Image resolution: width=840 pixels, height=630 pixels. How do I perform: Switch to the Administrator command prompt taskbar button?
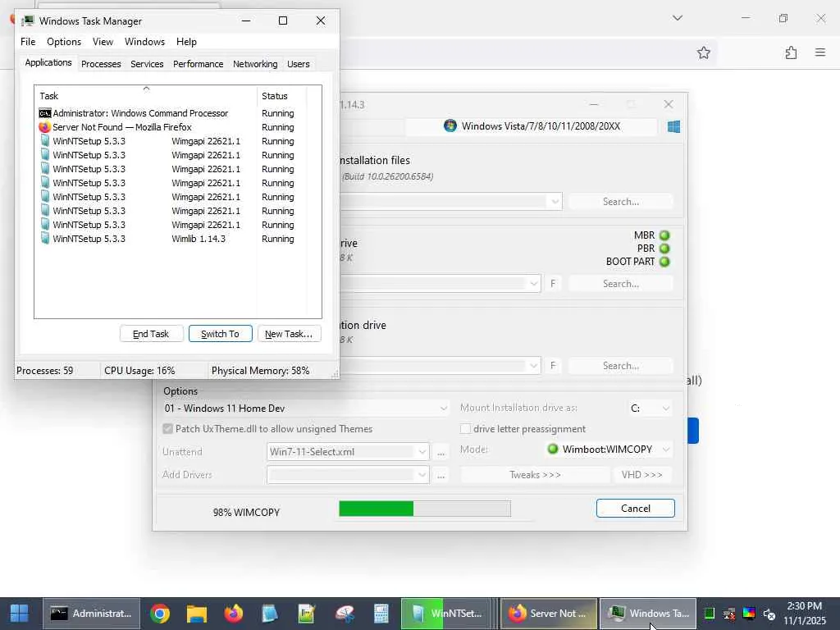click(92, 614)
